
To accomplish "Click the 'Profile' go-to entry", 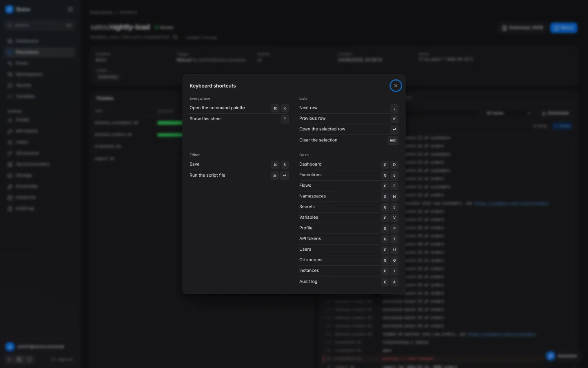I will pyautogui.click(x=306, y=228).
